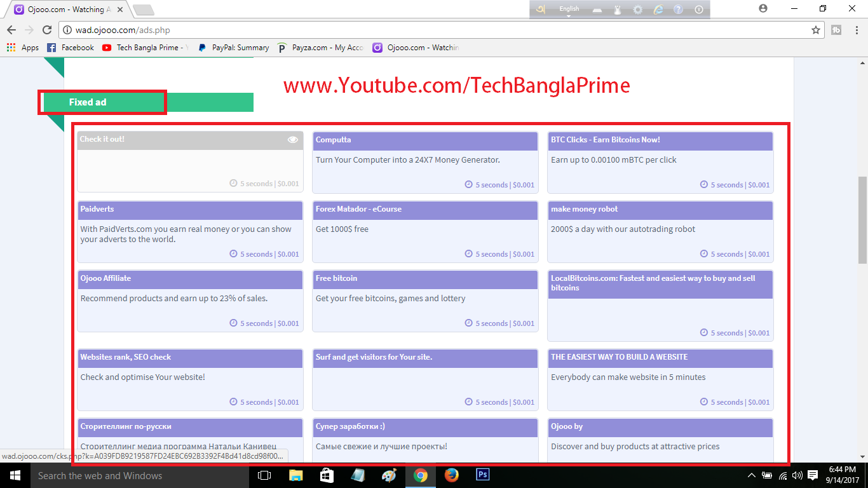Switch to the Ojooo.com Watching Ads tab
The height and width of the screenshot is (488, 868).
click(x=70, y=10)
